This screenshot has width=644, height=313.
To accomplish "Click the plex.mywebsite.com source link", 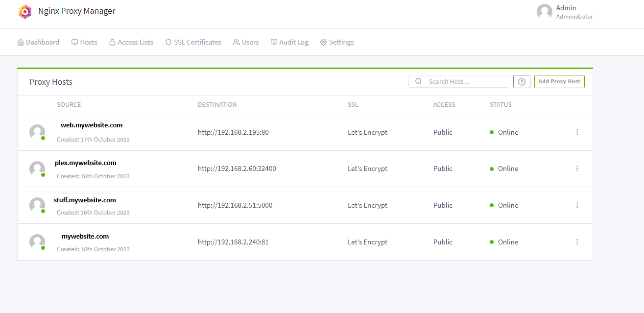I will 86,163.
